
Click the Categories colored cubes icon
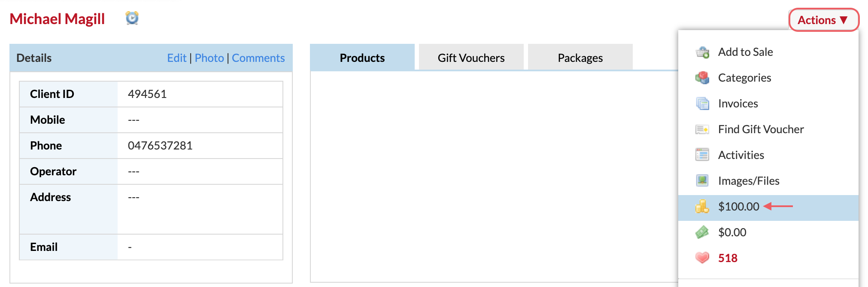coord(702,78)
